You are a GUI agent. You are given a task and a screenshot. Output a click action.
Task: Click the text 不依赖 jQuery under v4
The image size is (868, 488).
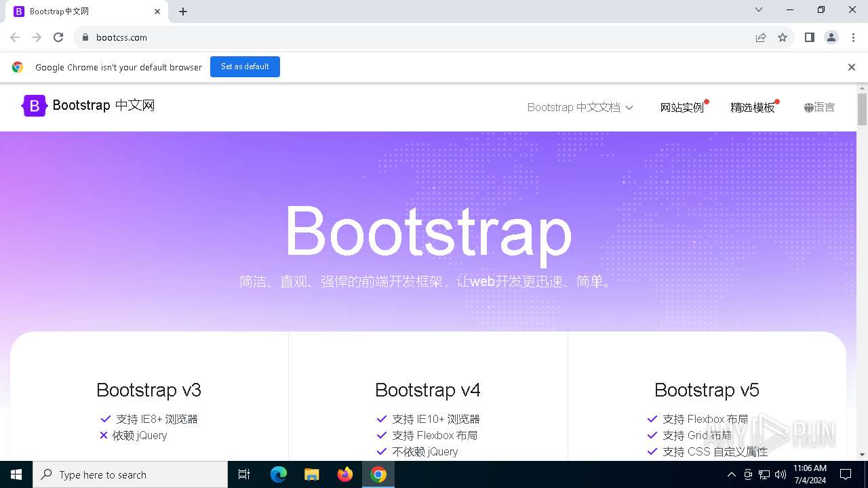pos(425,451)
